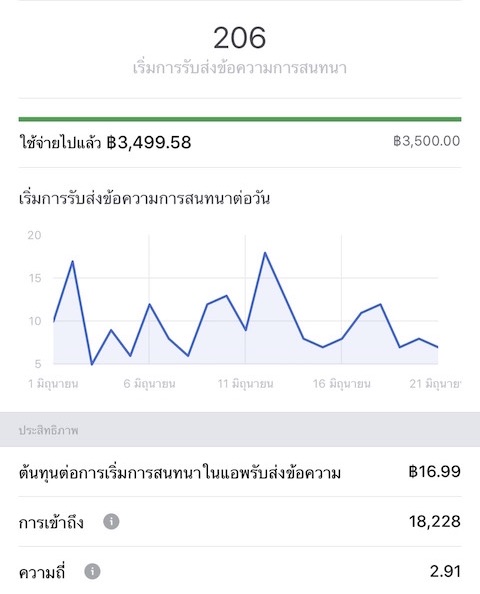Click the ความถี่ frequency row label
The image size is (480, 594).
[42, 572]
